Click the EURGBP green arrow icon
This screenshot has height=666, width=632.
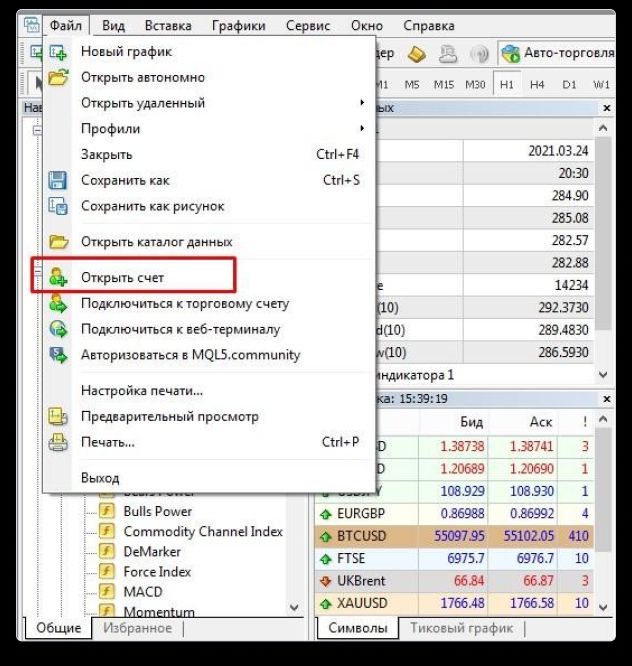326,514
